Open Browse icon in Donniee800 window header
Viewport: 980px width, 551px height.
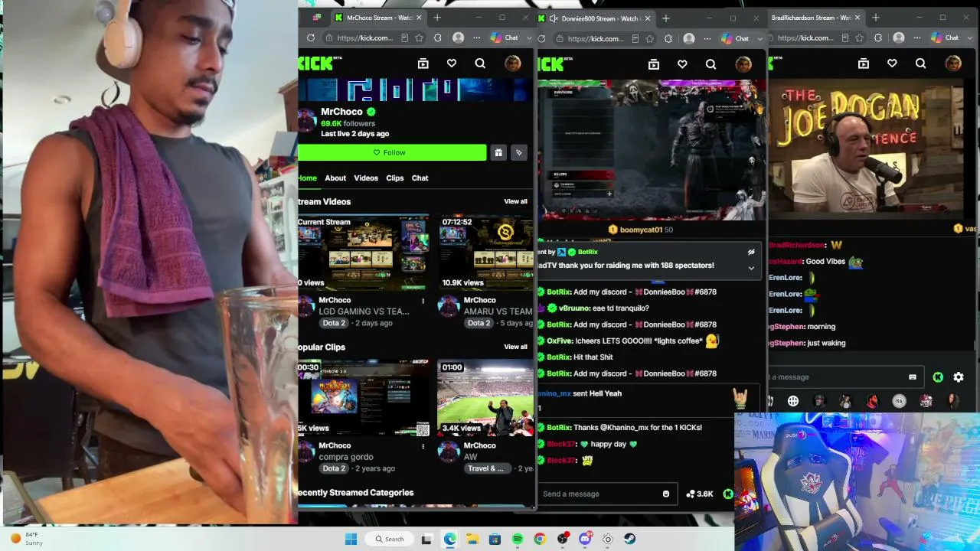click(x=653, y=64)
